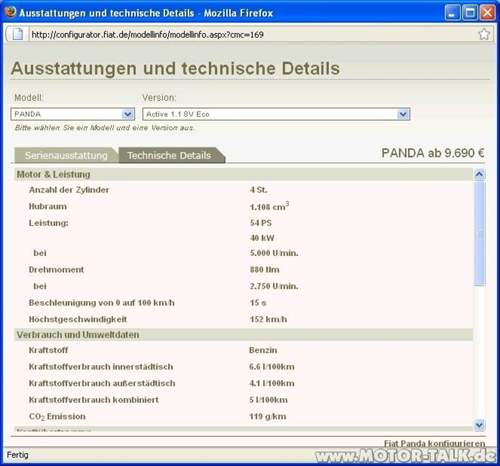
Task: Click the Kraftstoff value Benzin
Action: pos(263,350)
